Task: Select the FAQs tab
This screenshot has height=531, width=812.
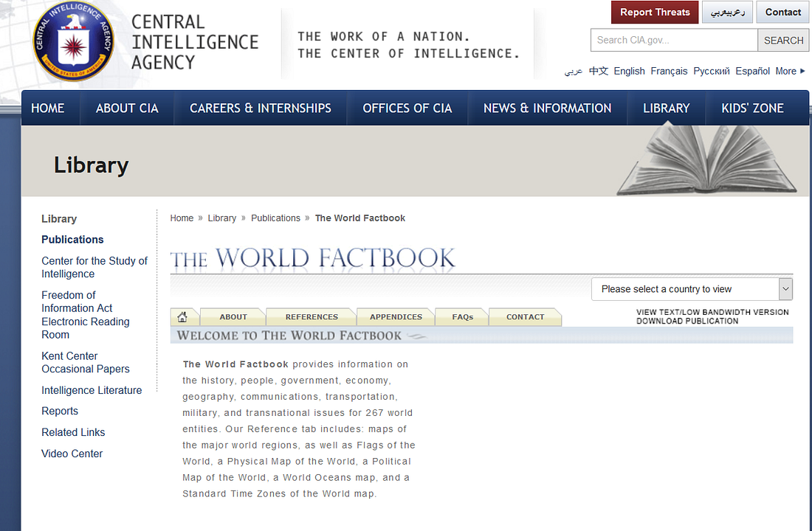Action: (x=461, y=316)
